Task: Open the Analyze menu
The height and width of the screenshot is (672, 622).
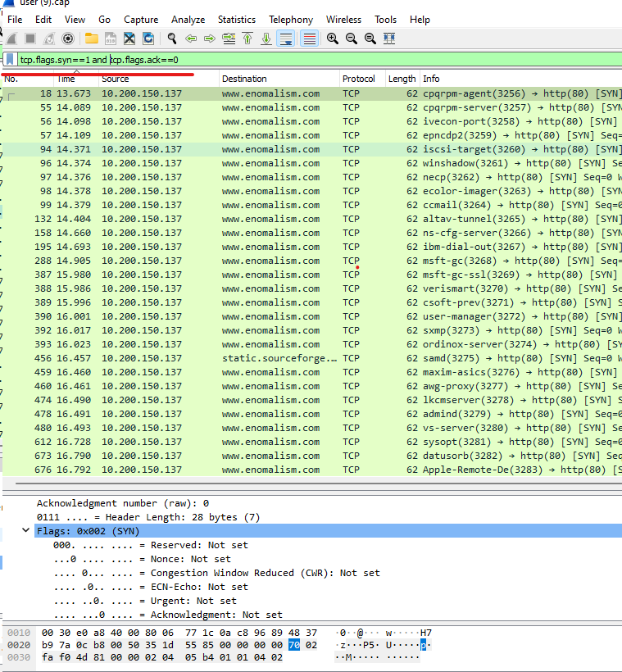Action: [188, 20]
